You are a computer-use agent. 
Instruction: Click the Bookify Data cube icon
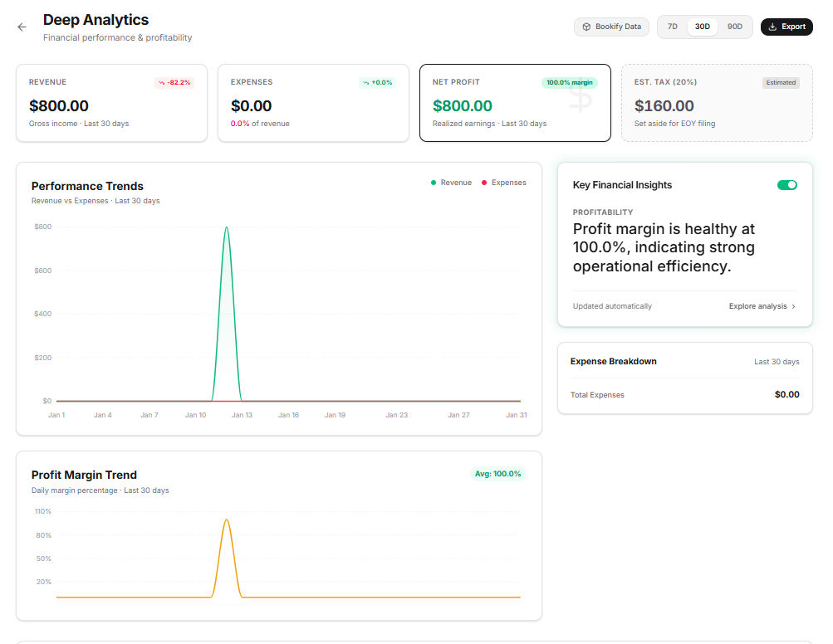pos(586,27)
